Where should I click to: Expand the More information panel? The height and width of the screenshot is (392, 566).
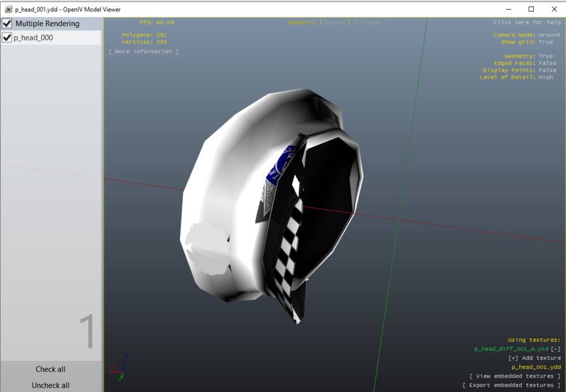point(143,51)
